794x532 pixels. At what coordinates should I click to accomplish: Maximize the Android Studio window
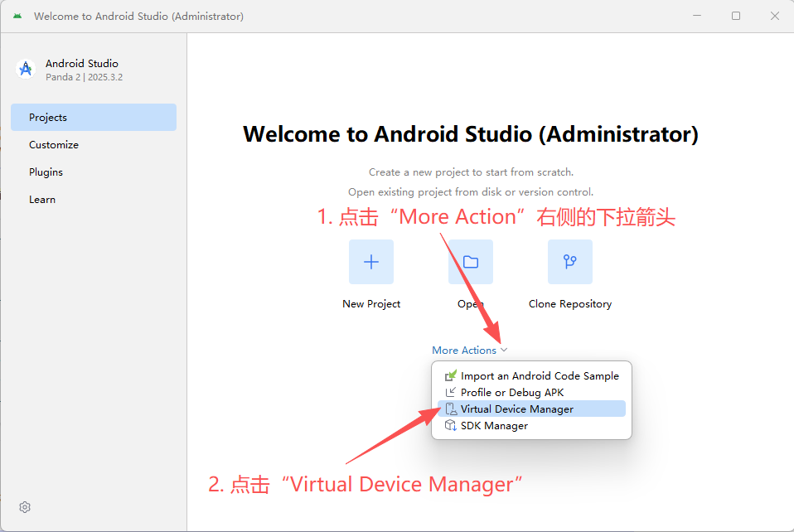(736, 16)
